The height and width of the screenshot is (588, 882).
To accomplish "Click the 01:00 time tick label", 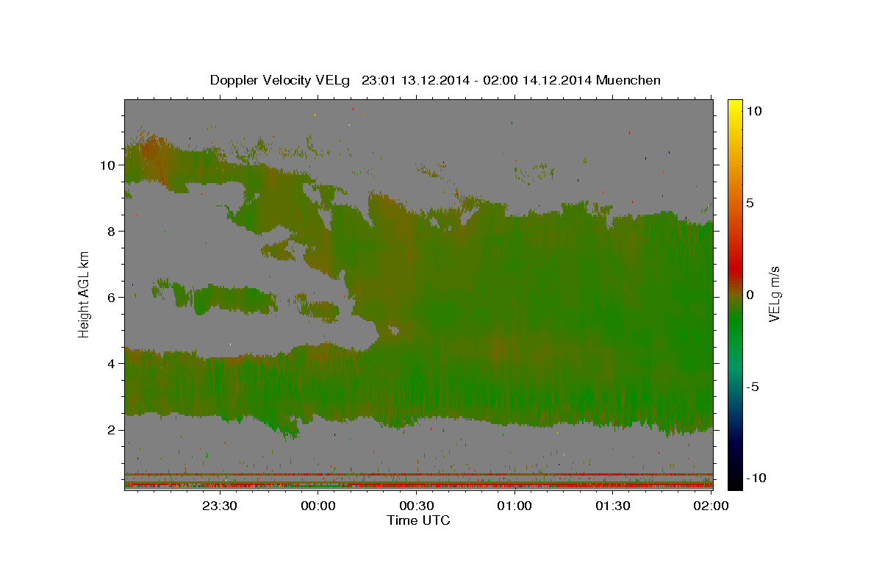I will [514, 506].
